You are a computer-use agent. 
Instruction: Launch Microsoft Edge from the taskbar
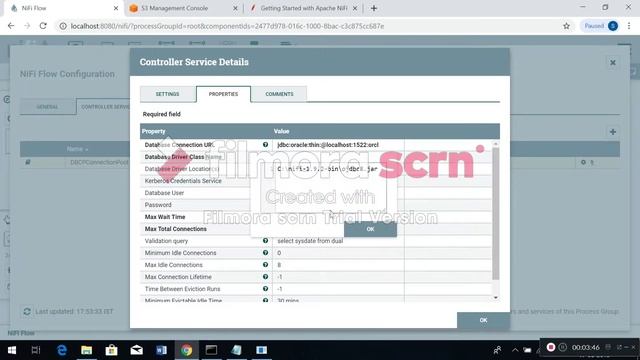pos(62,350)
